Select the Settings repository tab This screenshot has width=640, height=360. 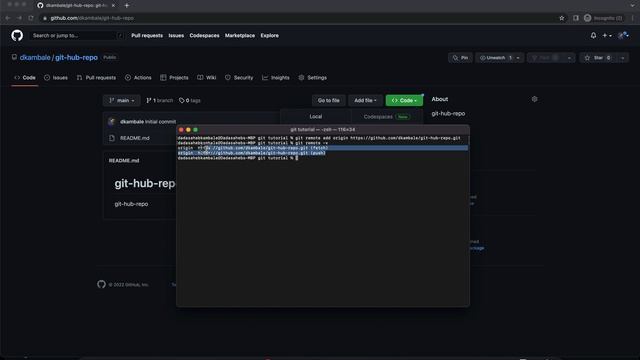point(313,78)
